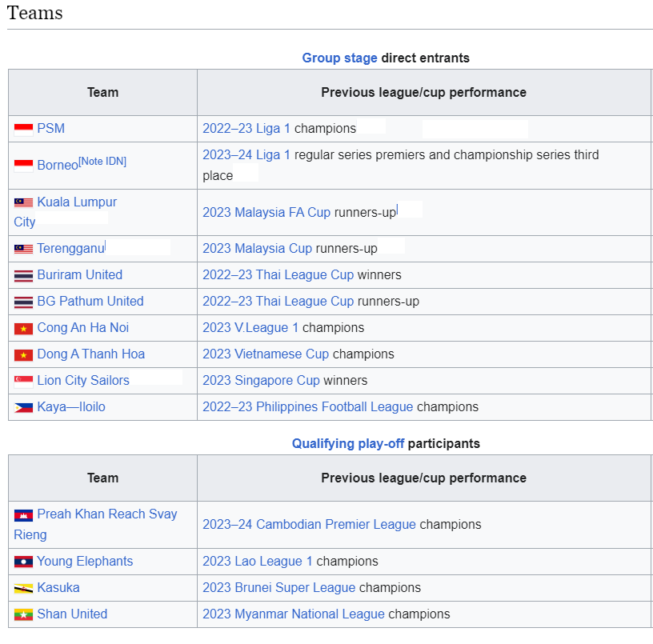
Task: Open the Lion City Sailors link
Action: [x=83, y=380]
